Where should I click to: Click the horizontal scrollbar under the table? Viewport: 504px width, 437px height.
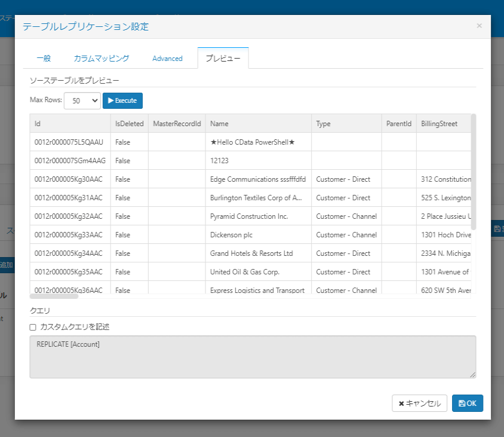(54, 295)
